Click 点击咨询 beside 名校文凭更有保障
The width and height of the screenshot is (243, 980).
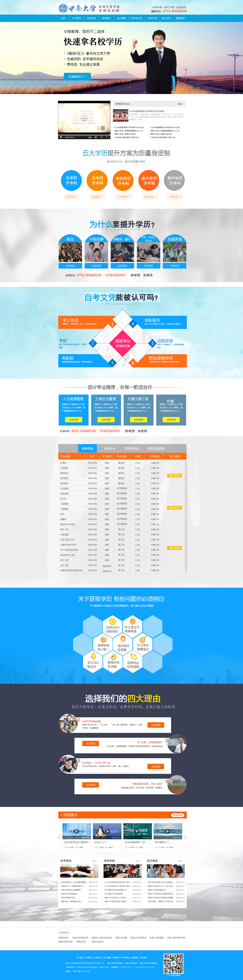click(x=156, y=725)
